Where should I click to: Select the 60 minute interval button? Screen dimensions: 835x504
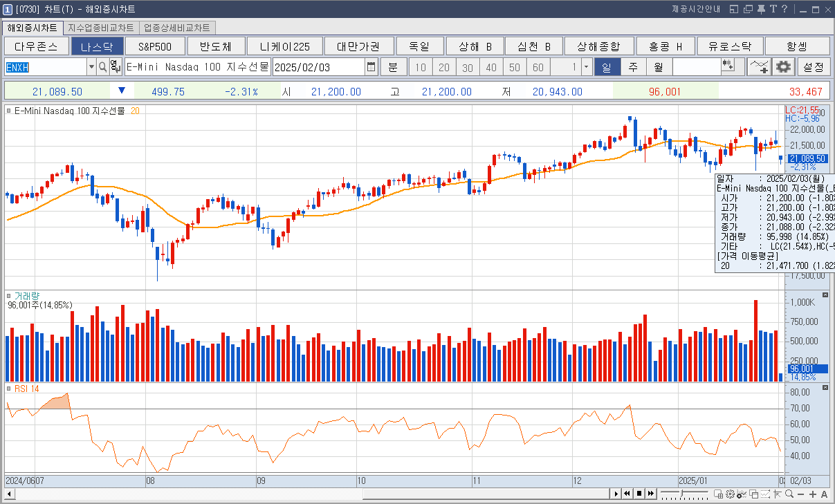[x=538, y=67]
